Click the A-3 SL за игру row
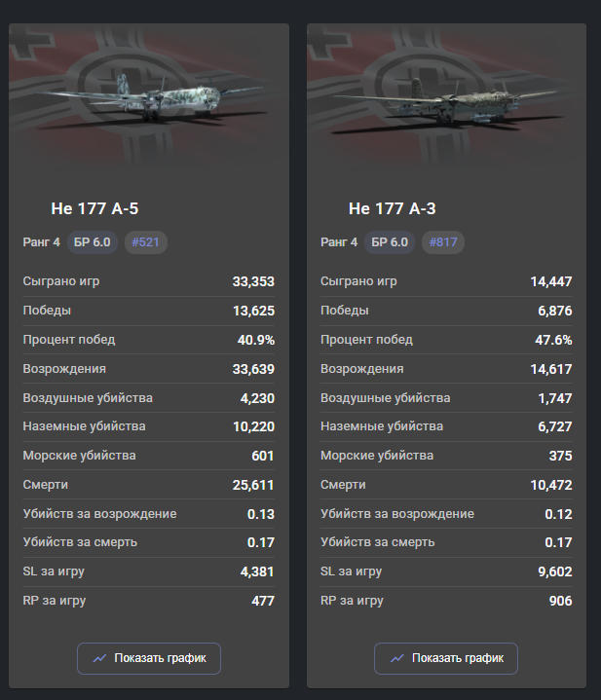 tap(446, 571)
